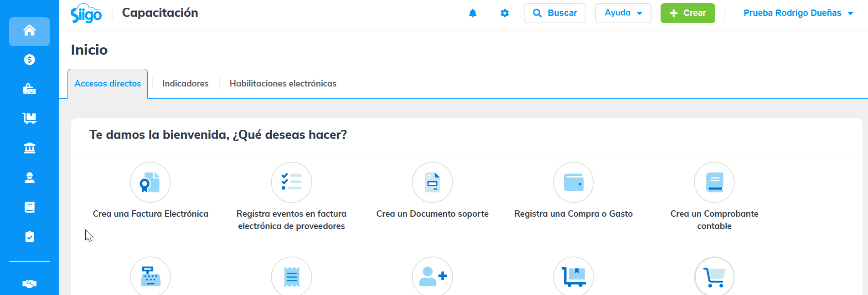
Task: Click the Siigo logo
Action: pos(86,14)
